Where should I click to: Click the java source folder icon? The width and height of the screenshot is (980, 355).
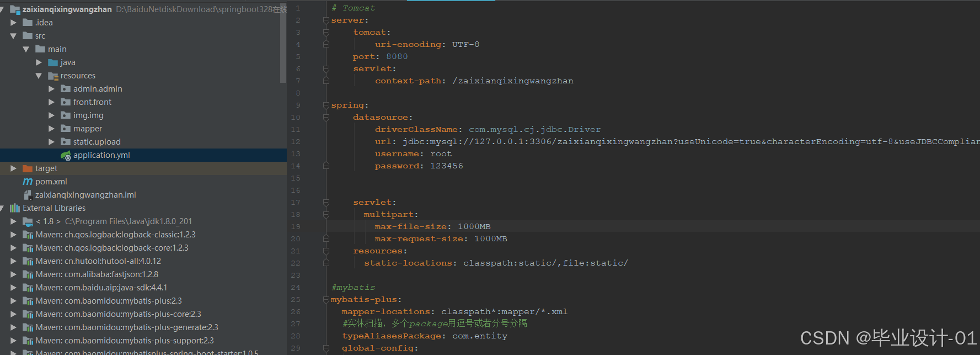(53, 62)
